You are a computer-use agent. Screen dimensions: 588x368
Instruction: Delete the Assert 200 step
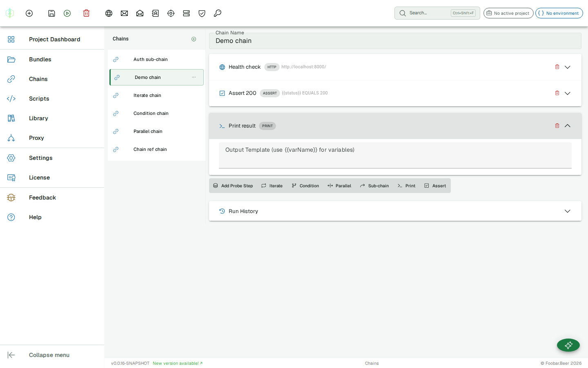pos(557,93)
